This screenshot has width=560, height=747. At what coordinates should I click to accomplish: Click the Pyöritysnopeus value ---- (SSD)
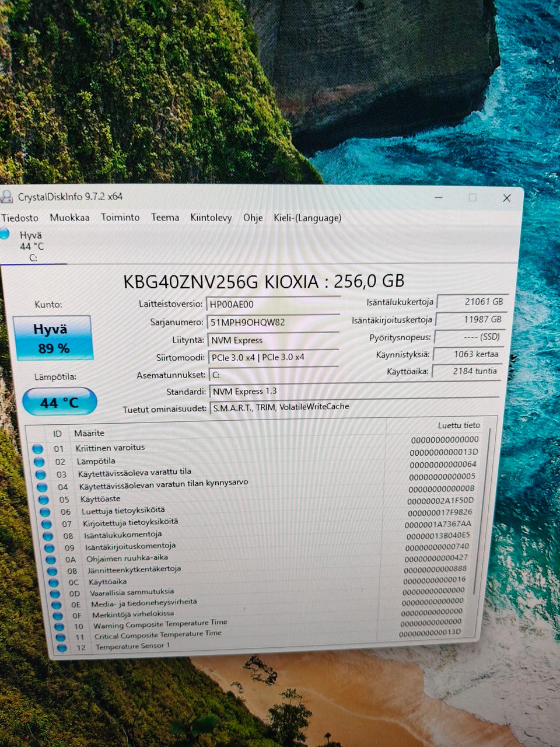[469, 337]
